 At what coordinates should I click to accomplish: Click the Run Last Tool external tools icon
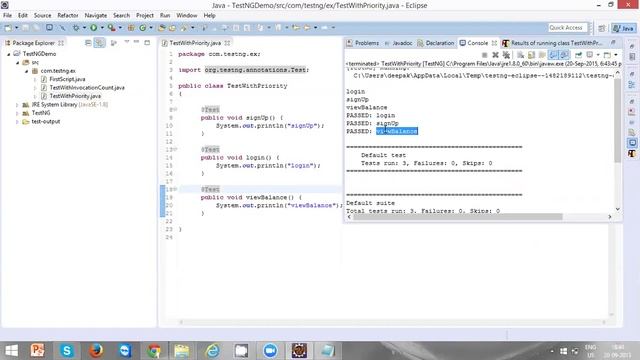coord(111,28)
